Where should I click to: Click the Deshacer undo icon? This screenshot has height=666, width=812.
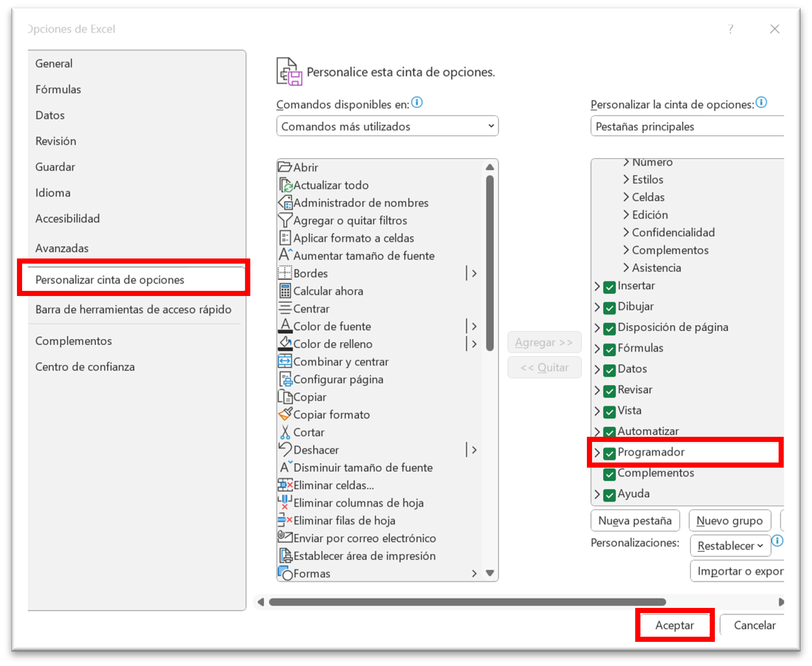285,449
